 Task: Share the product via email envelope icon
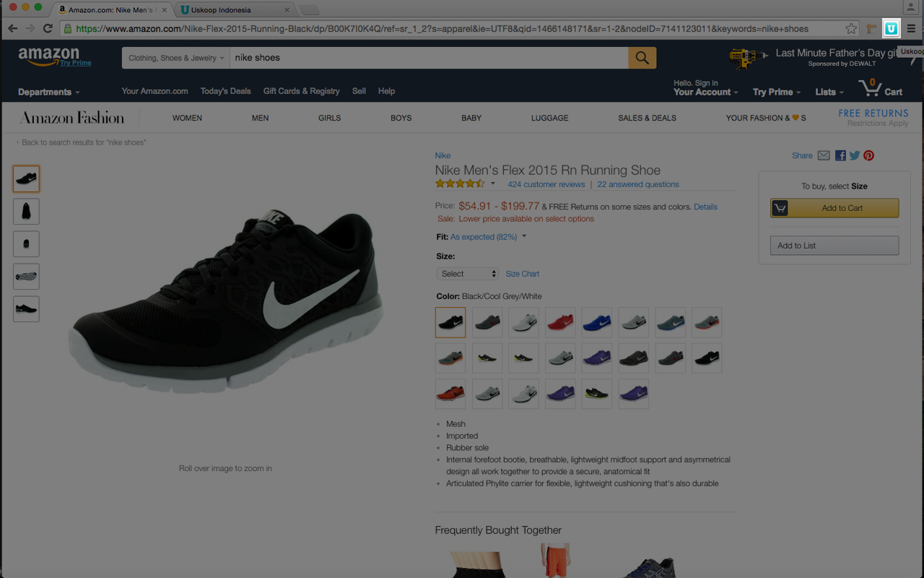[x=824, y=155]
